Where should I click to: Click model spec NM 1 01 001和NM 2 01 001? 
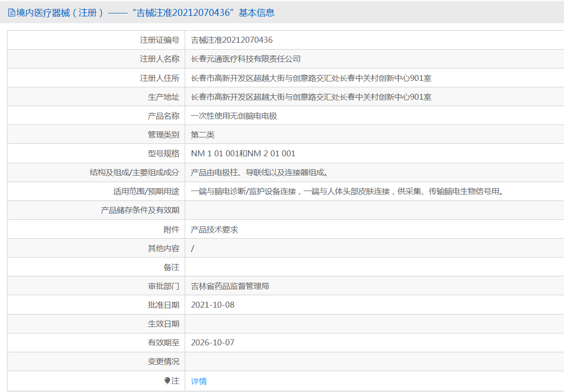(243, 153)
